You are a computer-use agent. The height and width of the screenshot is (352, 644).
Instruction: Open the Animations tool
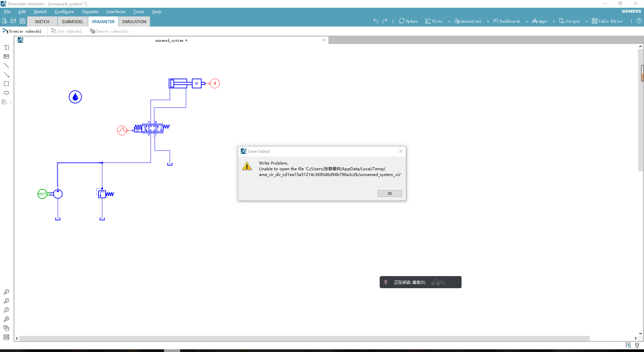coord(468,21)
